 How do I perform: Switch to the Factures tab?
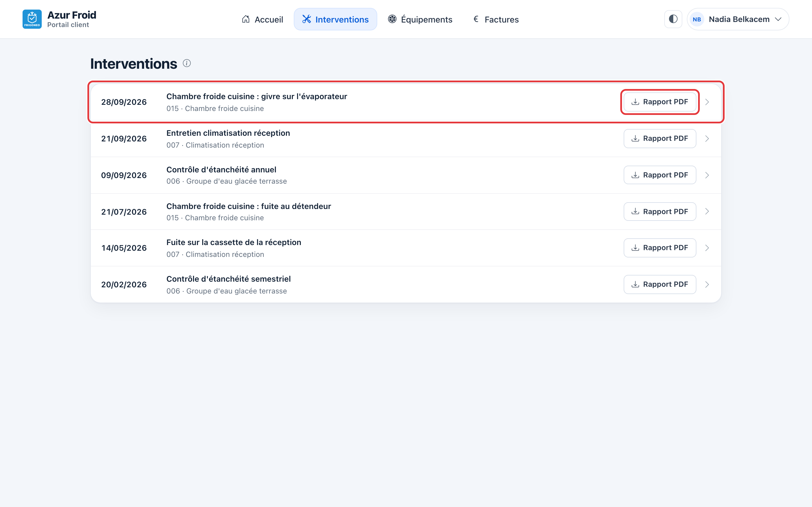(x=496, y=19)
